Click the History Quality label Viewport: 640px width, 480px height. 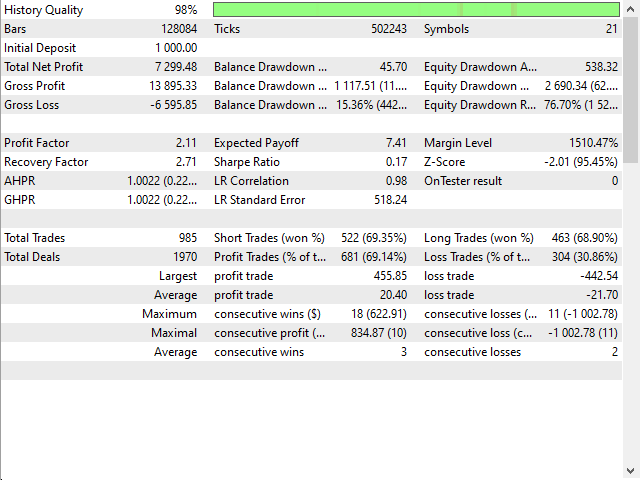click(x=44, y=10)
